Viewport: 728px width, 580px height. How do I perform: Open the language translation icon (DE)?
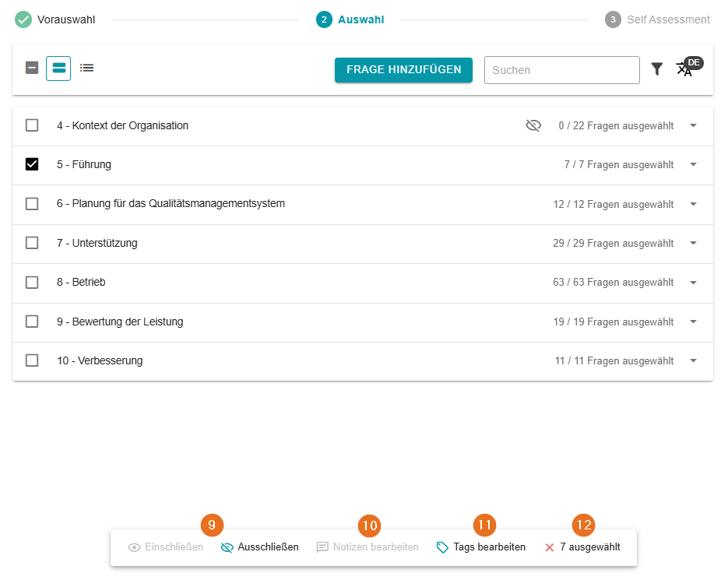[685, 69]
